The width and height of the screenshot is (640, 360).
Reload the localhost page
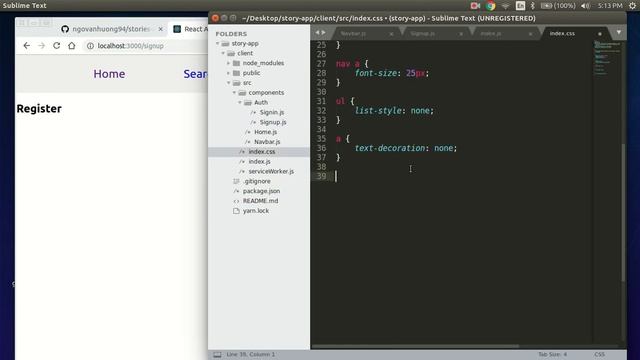[x=56, y=46]
